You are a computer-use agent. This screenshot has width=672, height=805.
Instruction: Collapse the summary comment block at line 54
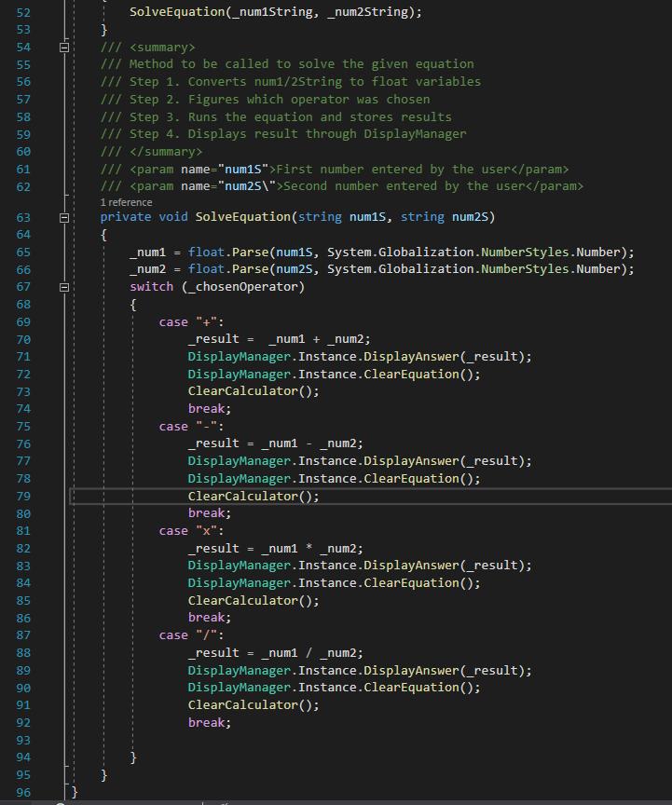(64, 48)
